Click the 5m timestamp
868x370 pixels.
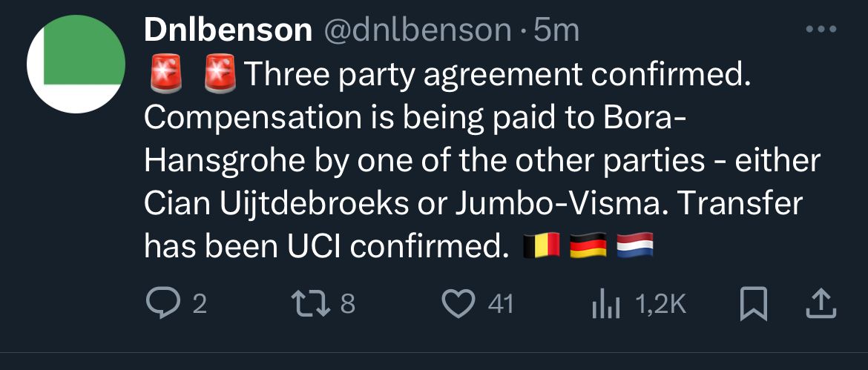pyautogui.click(x=556, y=30)
